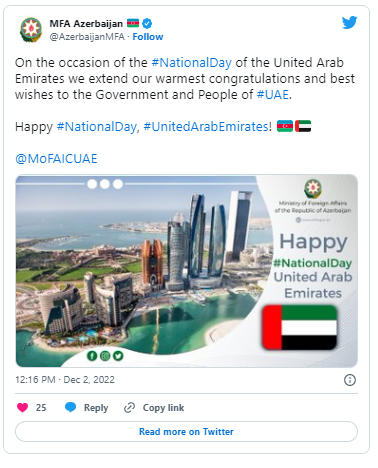The width and height of the screenshot is (378, 468).
Task: Click the Twitter bird logo
Action: [x=349, y=23]
